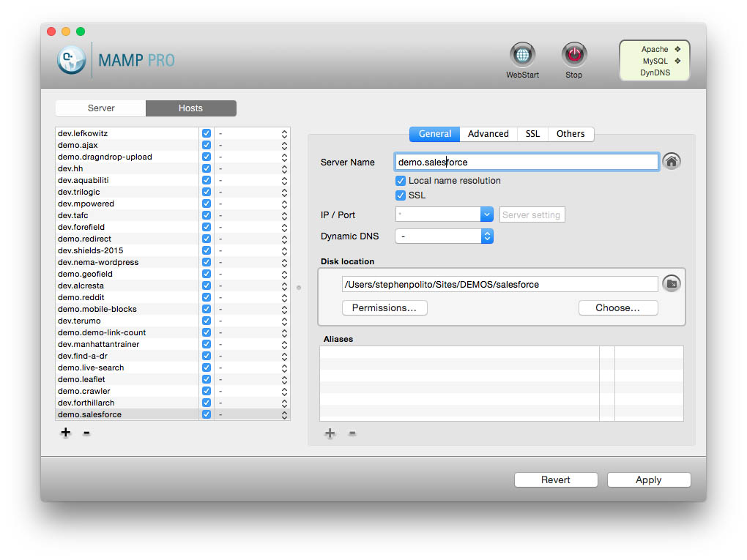Open the demo.dragndrop-upload row popup stepper
Image resolution: width=747 pixels, height=560 pixels.
[284, 157]
